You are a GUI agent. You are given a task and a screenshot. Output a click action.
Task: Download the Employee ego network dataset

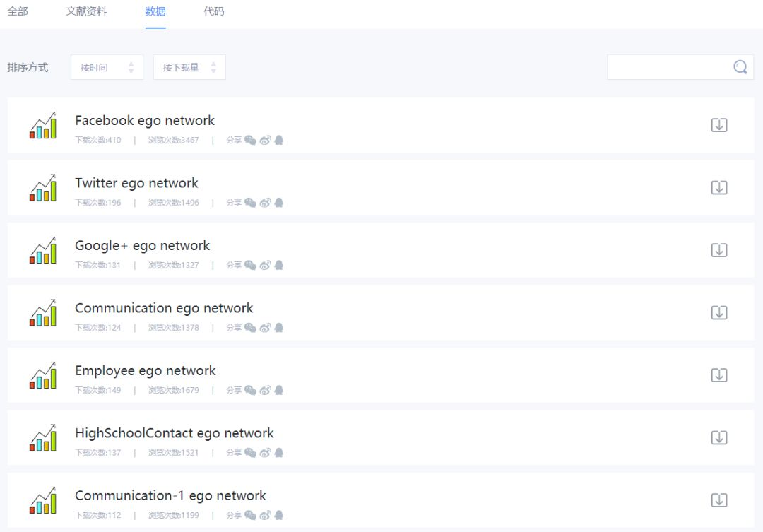coord(718,375)
